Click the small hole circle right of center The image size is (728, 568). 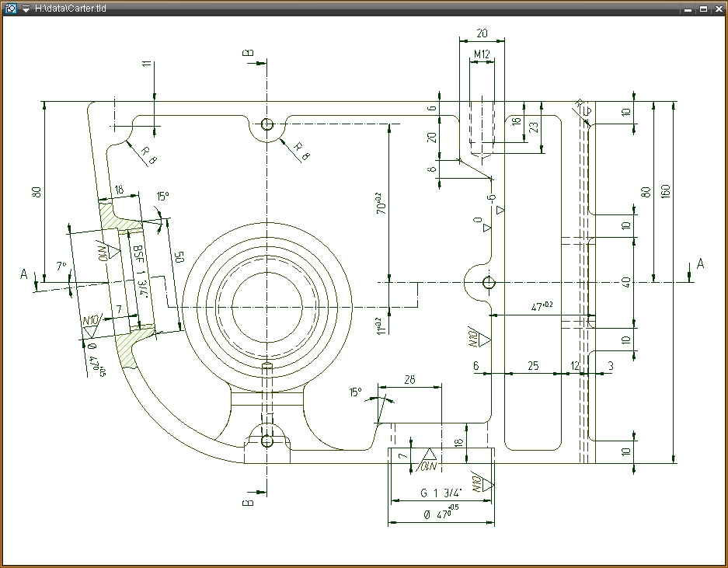(488, 282)
